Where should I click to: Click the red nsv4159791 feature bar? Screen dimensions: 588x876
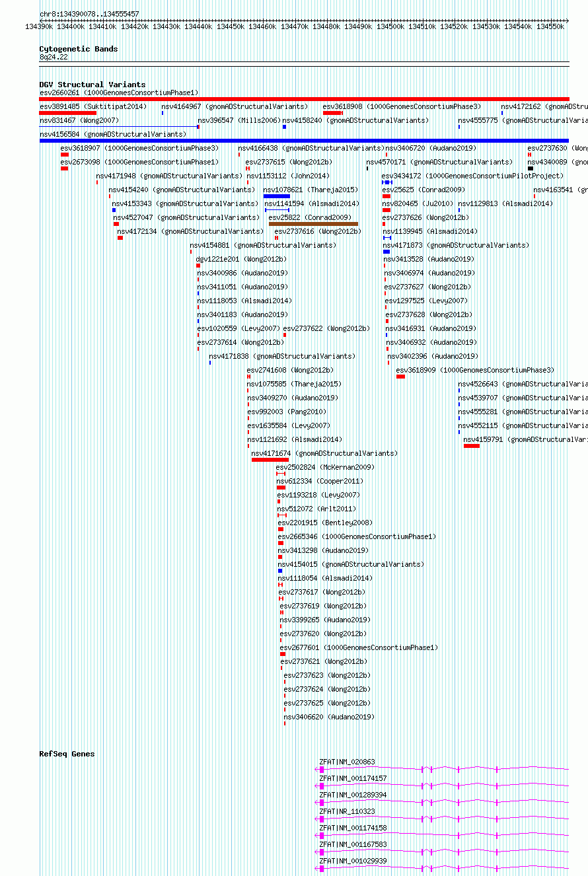pos(472,446)
